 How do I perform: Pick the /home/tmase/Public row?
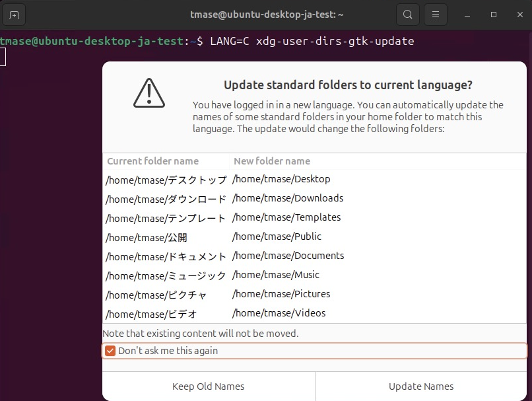coord(277,237)
